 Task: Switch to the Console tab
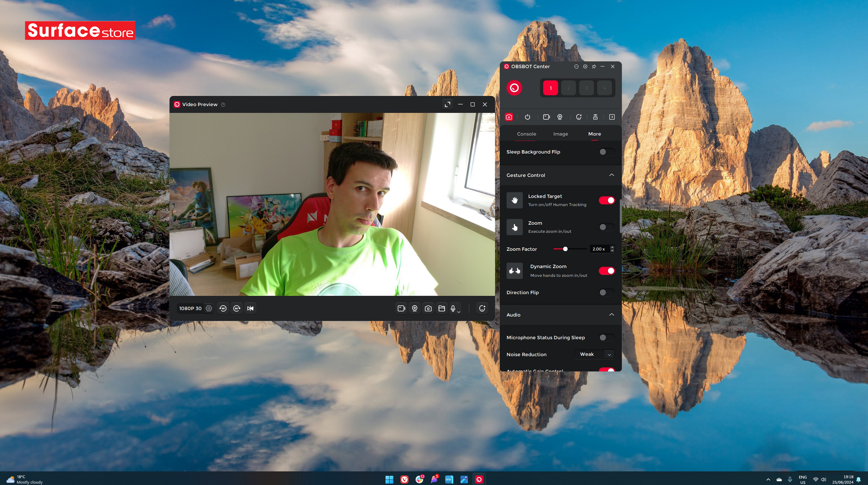coord(526,134)
